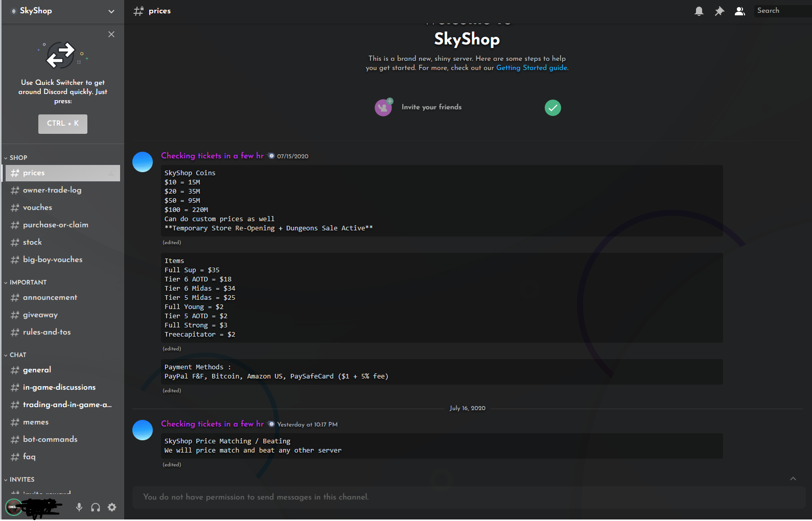Click the user avatar in bottom panel
The width and height of the screenshot is (812, 521).
(13, 507)
